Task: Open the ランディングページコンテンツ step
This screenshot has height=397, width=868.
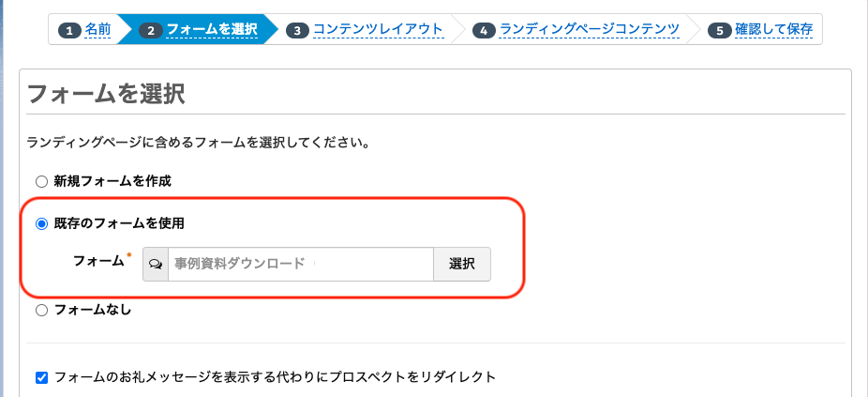Action: point(589,29)
